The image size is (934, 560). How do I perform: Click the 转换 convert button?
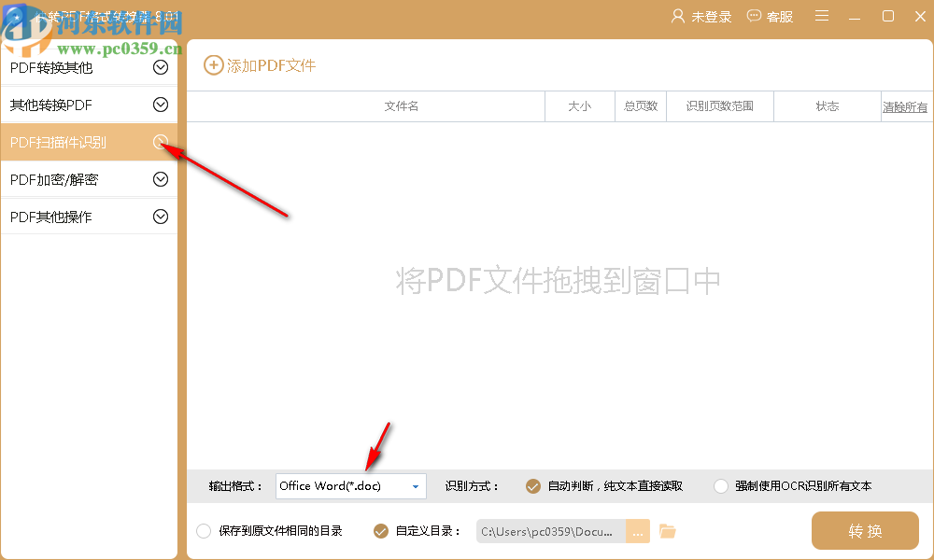point(865,530)
